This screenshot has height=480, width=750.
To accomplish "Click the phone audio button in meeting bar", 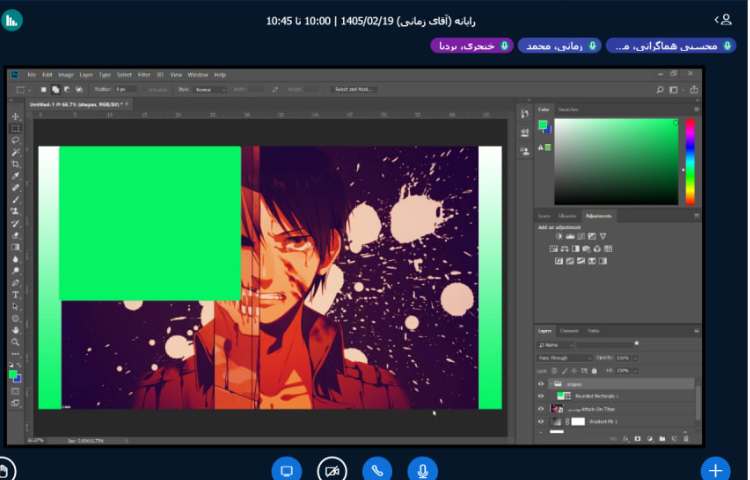I will coord(377,470).
